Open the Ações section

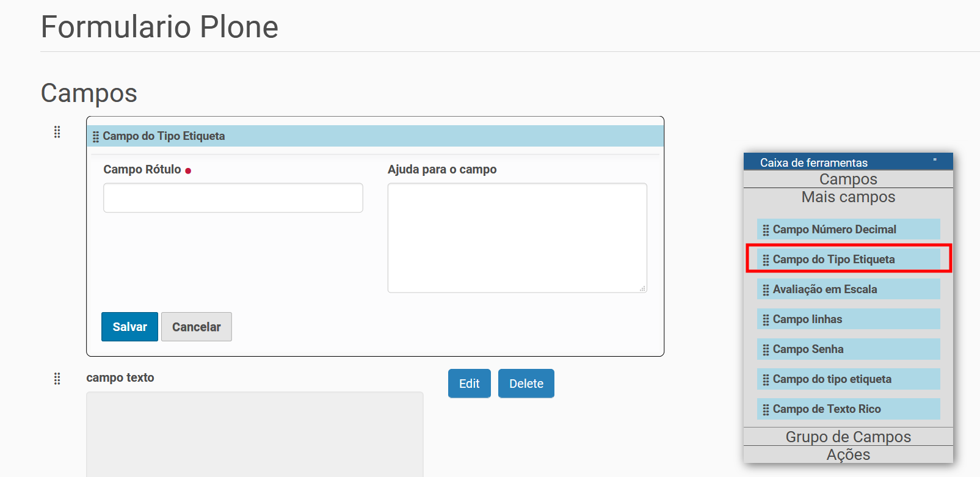click(848, 454)
